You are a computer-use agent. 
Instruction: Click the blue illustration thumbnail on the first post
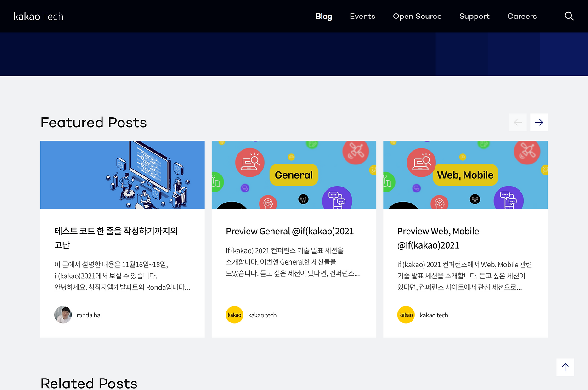tap(122, 175)
